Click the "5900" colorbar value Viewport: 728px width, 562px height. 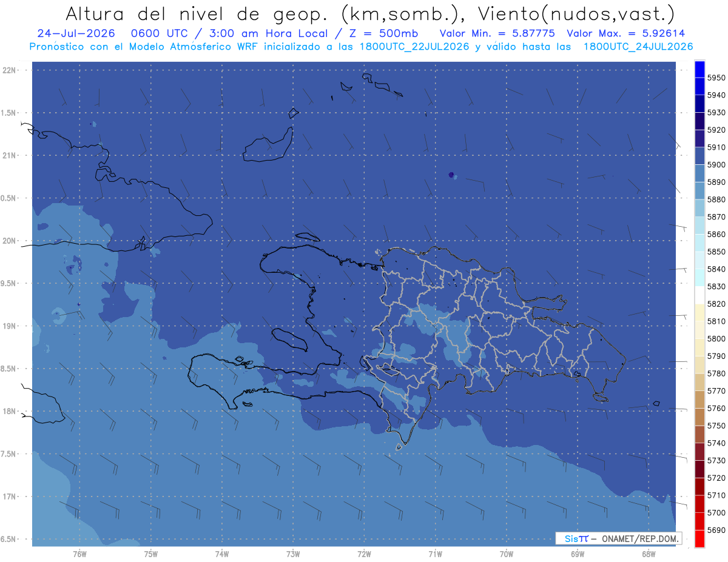click(716, 164)
